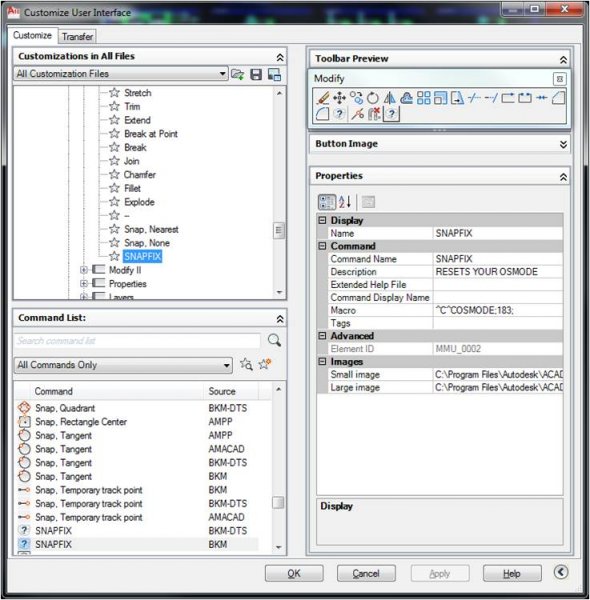Open the All Commands Only filter dropdown
This screenshot has width=590, height=600.
123,365
